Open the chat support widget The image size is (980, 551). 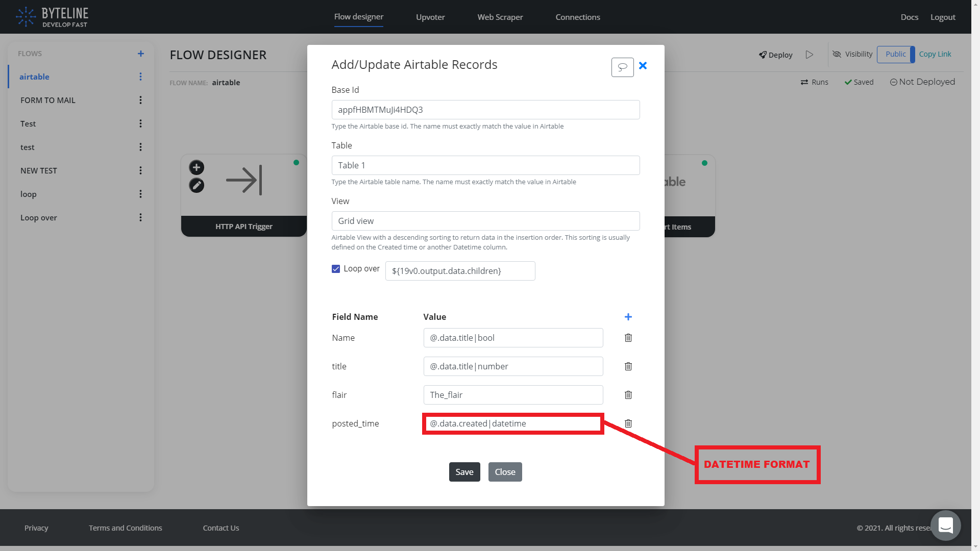click(x=946, y=525)
